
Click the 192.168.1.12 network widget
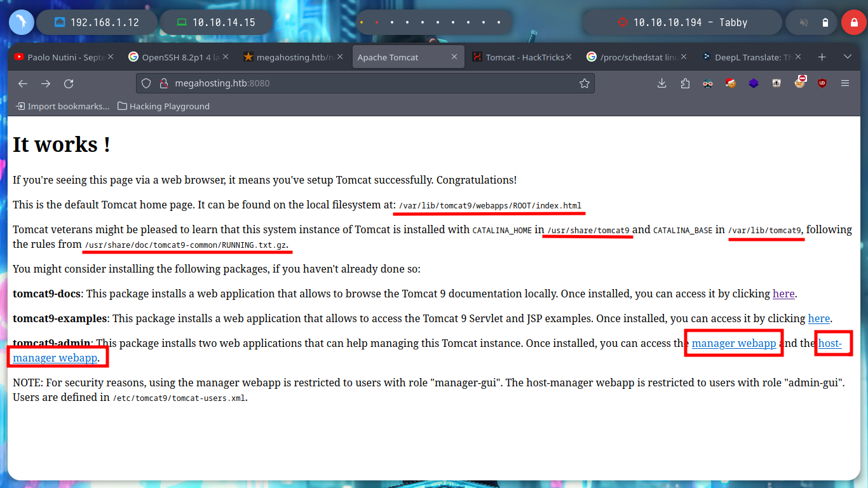[97, 22]
